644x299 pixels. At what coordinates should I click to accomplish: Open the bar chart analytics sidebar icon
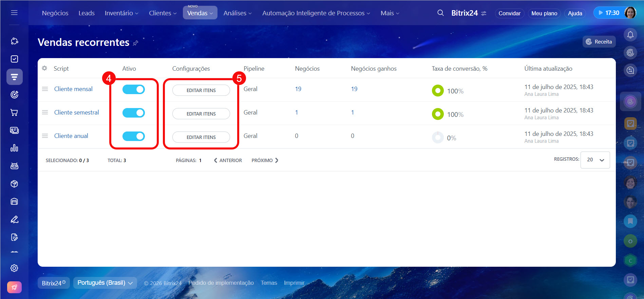coord(14,148)
